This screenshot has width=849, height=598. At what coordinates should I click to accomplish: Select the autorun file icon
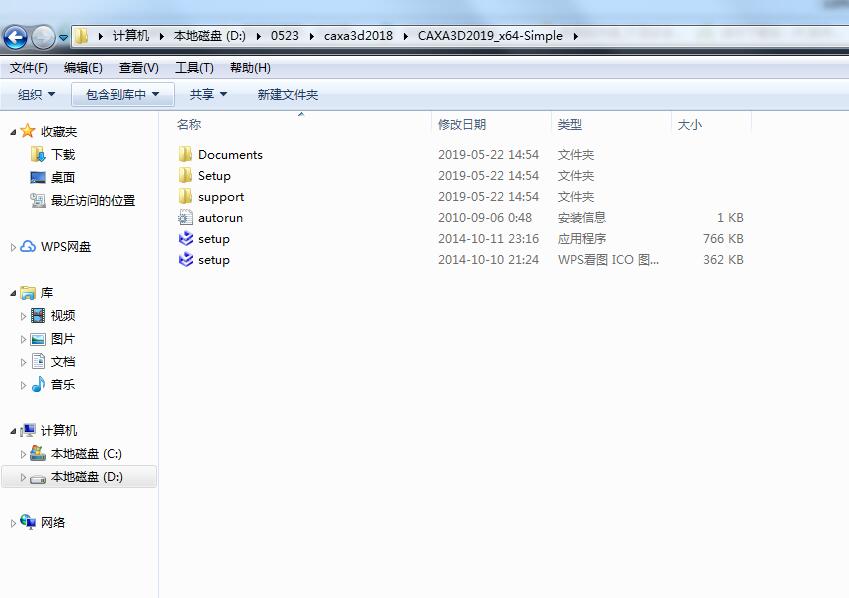pos(185,218)
